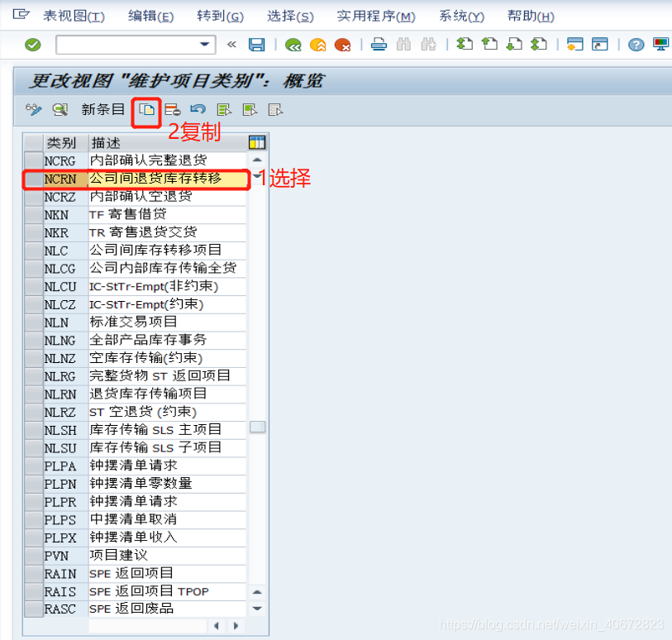Click horizontal scroll right arrow
The height and width of the screenshot is (640, 672).
[x=236, y=626]
